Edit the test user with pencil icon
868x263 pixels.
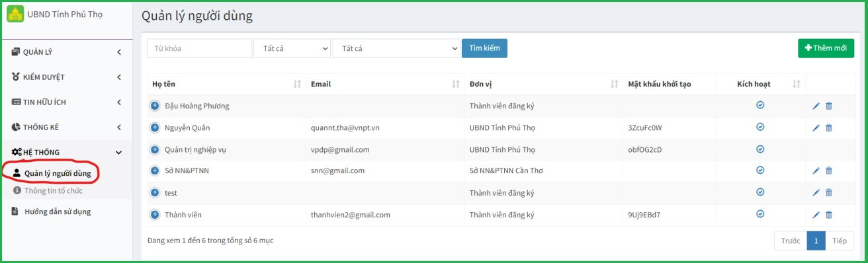coord(816,192)
